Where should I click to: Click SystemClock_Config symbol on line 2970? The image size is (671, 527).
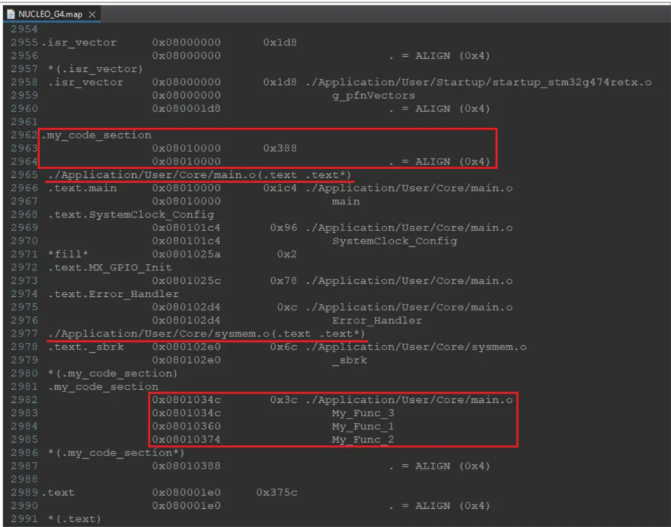click(x=395, y=241)
